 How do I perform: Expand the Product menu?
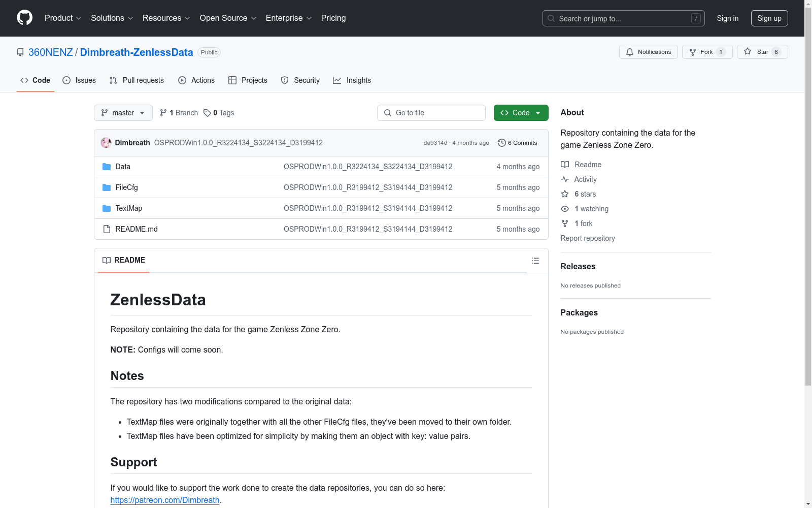[x=63, y=18]
